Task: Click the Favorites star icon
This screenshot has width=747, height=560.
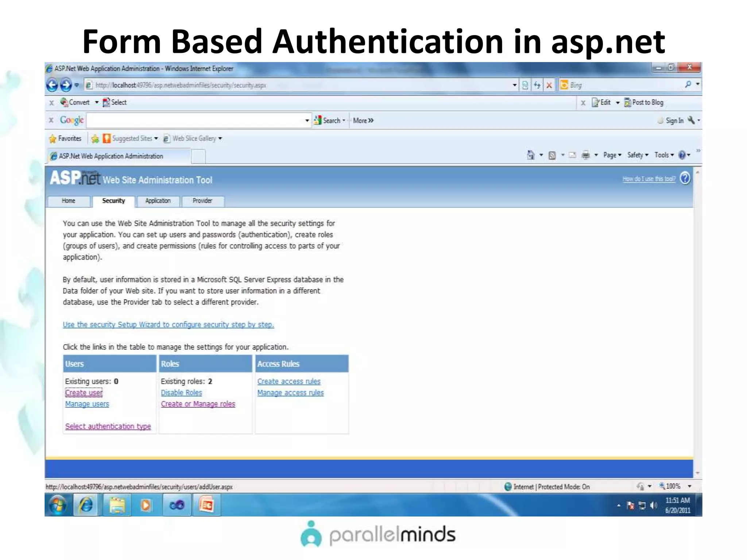Action: coord(53,139)
